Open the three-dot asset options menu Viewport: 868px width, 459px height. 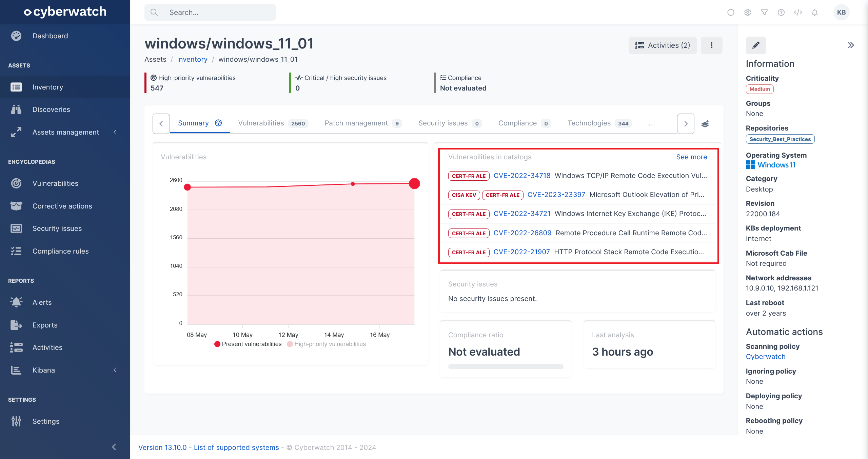click(x=712, y=45)
